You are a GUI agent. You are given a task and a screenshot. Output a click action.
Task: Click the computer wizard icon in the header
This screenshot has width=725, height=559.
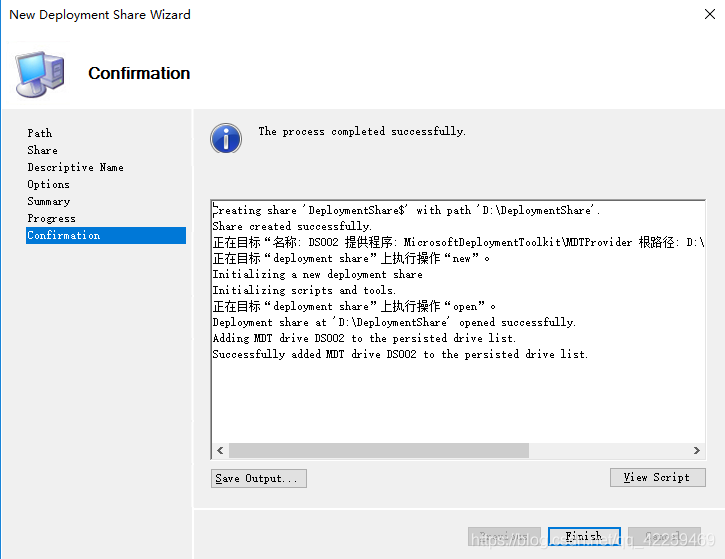click(40, 73)
